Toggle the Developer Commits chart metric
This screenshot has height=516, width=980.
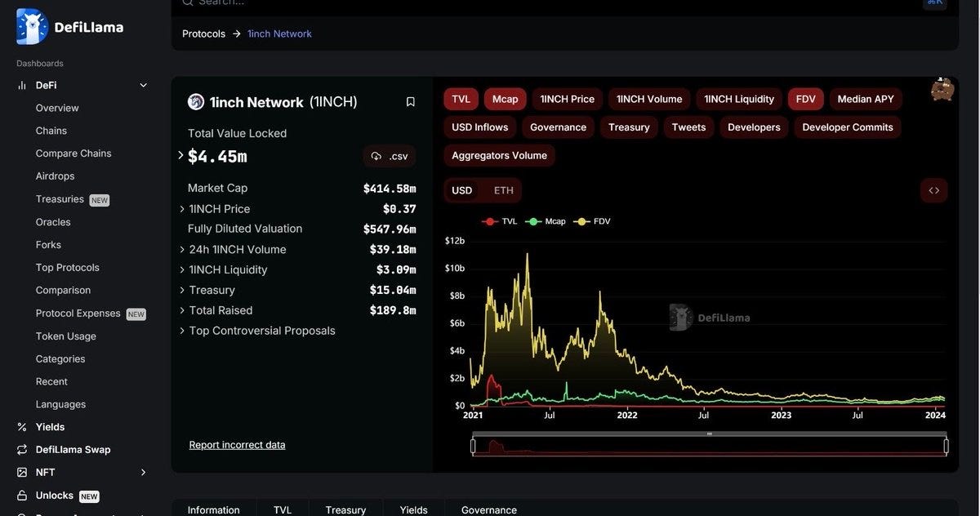(848, 127)
